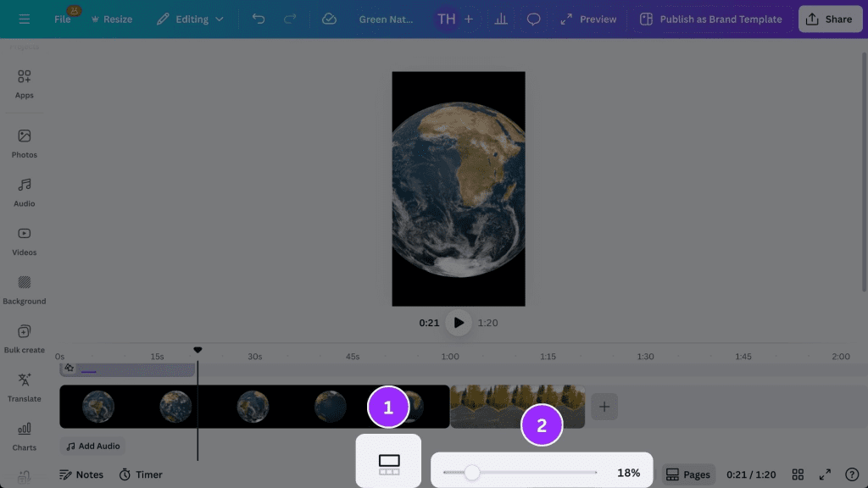Click the cloud save status icon
The image size is (868, 488).
(x=330, y=19)
